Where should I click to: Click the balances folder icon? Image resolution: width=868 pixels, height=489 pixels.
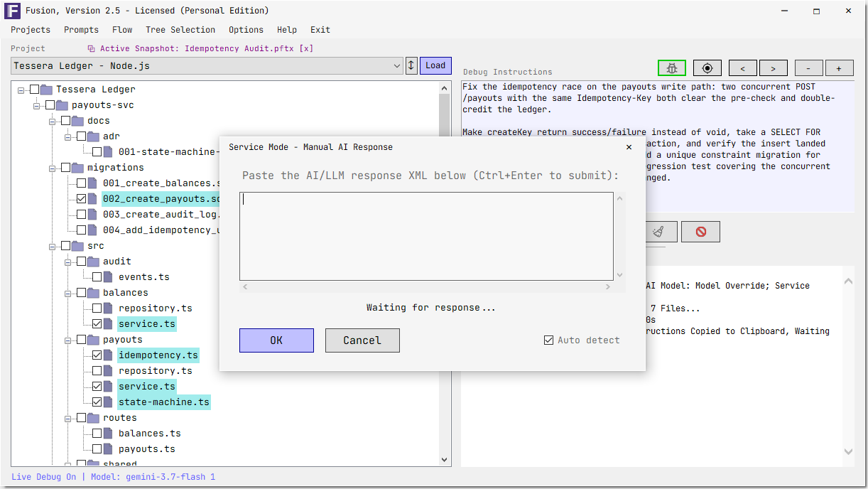tap(94, 293)
